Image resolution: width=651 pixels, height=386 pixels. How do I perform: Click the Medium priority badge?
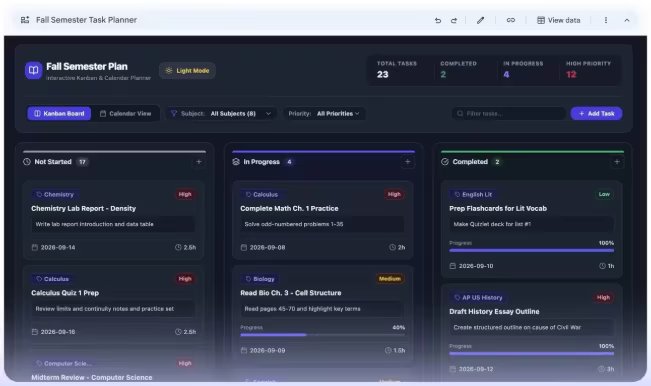390,279
